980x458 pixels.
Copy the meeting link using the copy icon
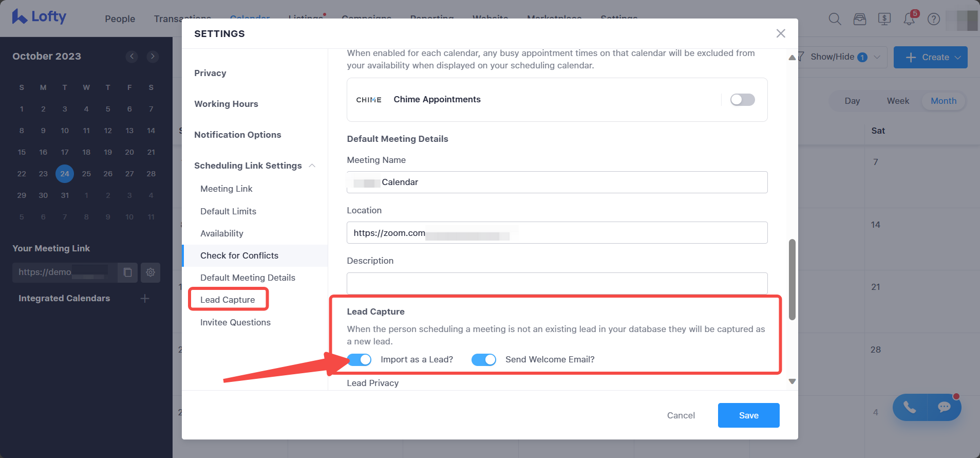coord(127,272)
